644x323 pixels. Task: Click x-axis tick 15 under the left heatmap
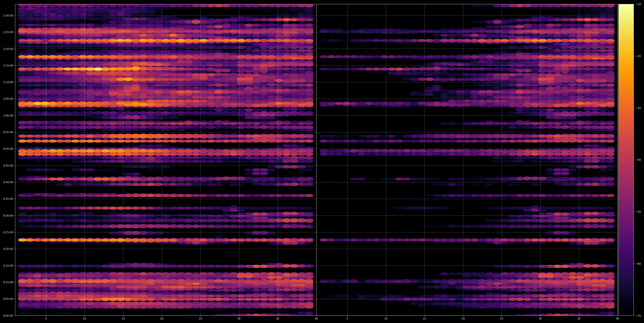click(x=123, y=319)
